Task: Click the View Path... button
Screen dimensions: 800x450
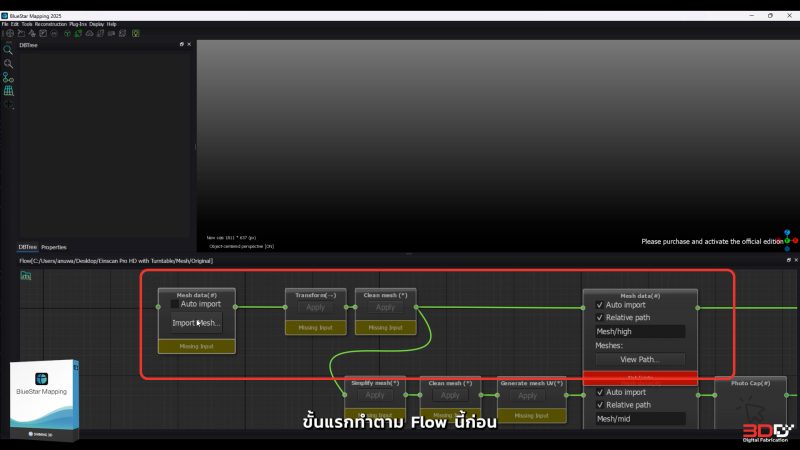Action: [x=640, y=360]
